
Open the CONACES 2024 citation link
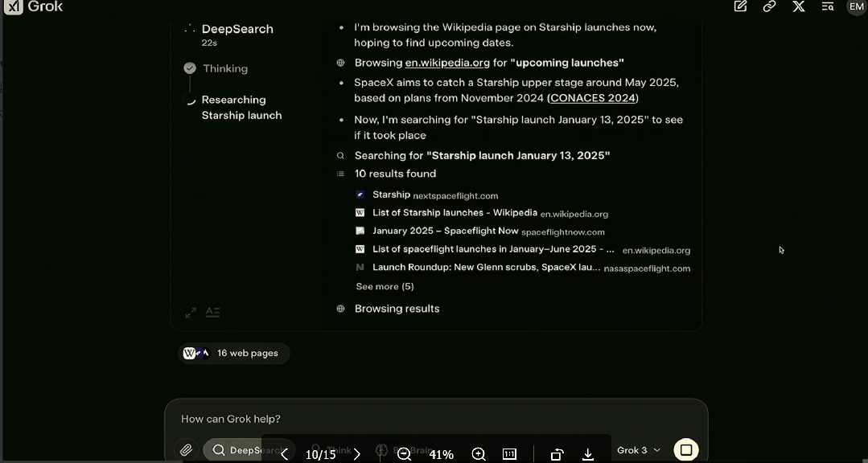[x=592, y=98]
